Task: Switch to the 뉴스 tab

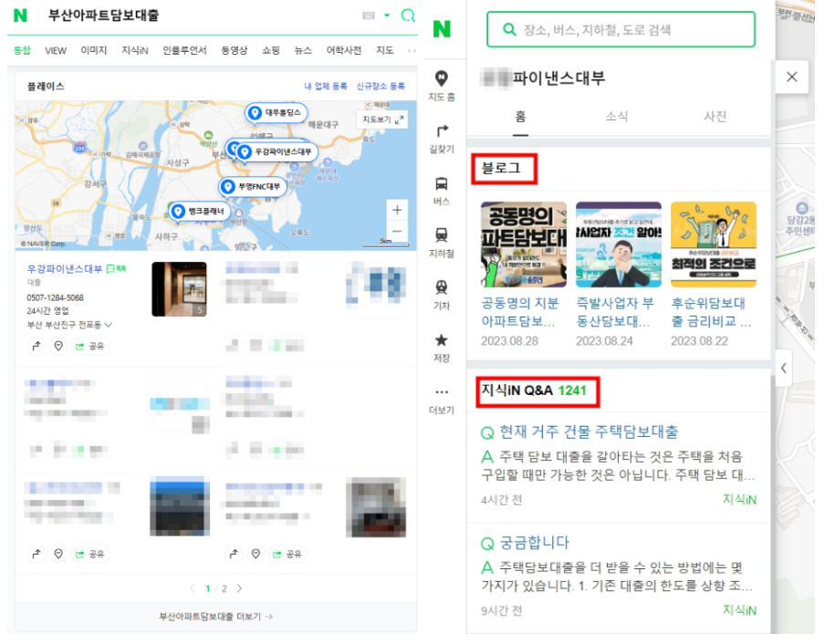Action: click(x=303, y=50)
